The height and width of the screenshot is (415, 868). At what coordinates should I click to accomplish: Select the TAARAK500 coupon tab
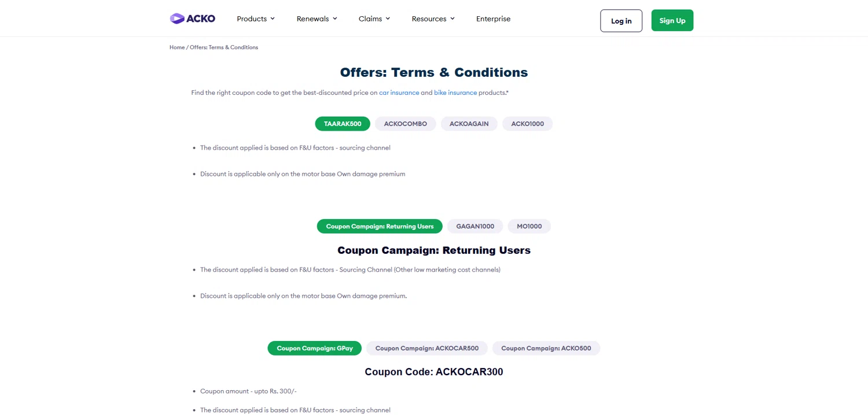[343, 124]
